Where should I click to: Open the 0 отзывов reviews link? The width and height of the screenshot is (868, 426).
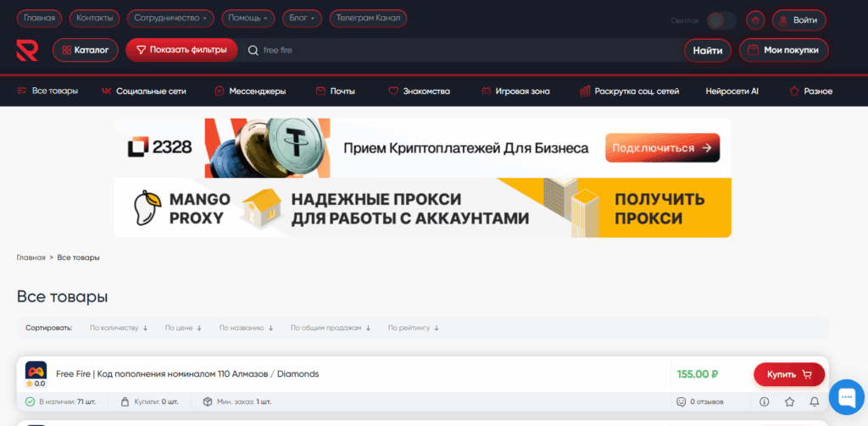pyautogui.click(x=700, y=401)
